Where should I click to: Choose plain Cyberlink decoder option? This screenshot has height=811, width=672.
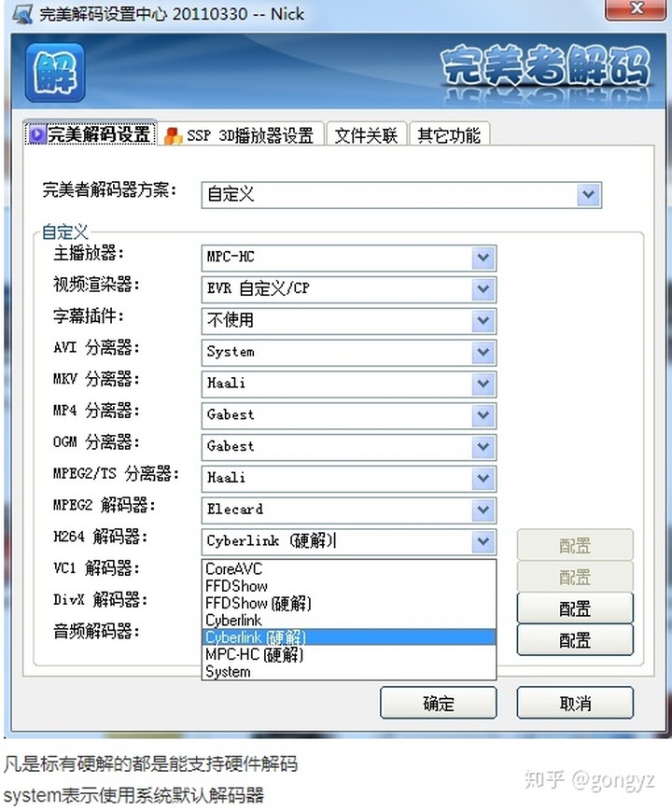[349, 620]
